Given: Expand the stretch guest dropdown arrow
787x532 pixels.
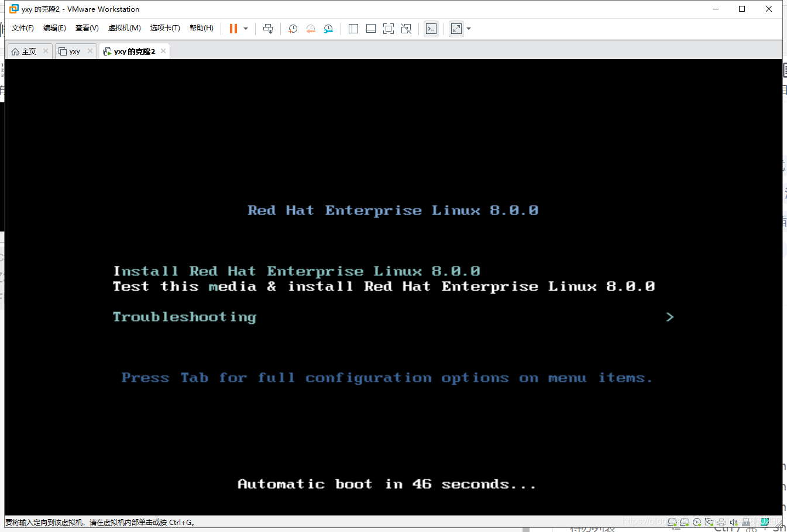Looking at the screenshot, I should point(469,29).
